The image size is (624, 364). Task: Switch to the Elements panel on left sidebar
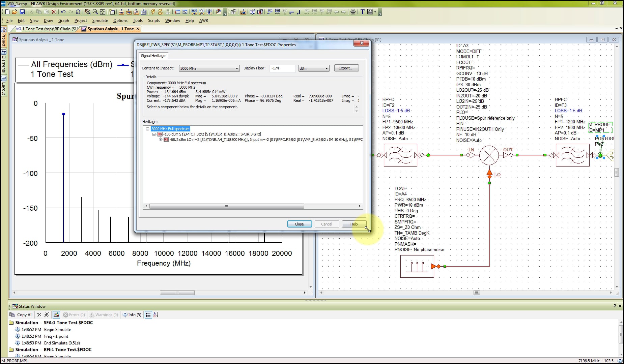(4, 64)
